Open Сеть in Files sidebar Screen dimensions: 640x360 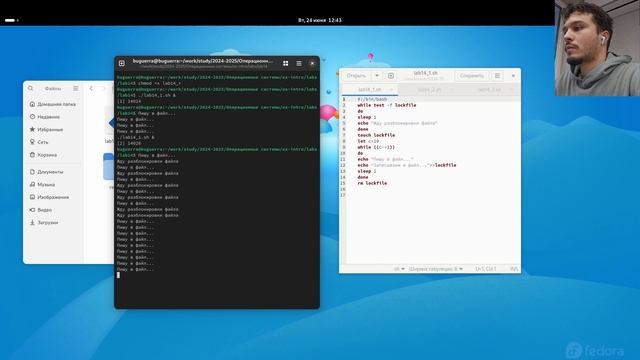(53, 142)
